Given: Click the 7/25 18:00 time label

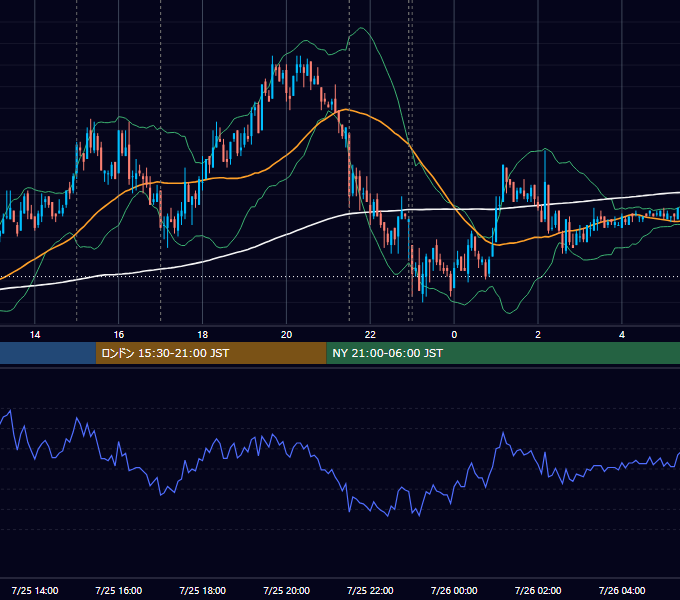Looking at the screenshot, I should [203, 590].
